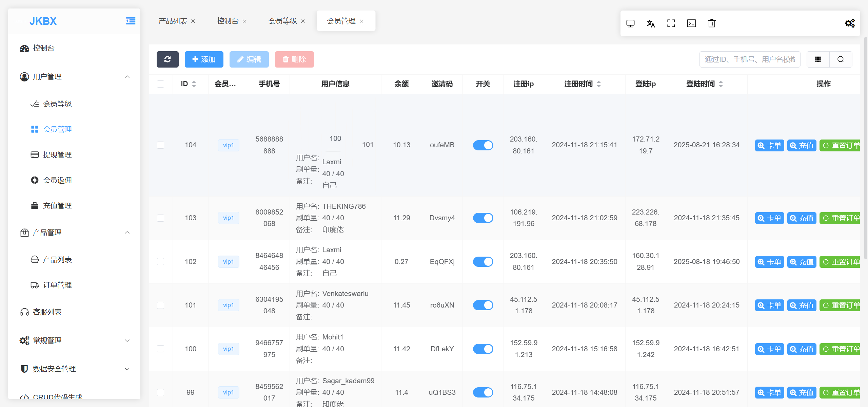Focus the ID/phone/username search field
Viewport: 868px width, 407px height.
[x=750, y=59]
